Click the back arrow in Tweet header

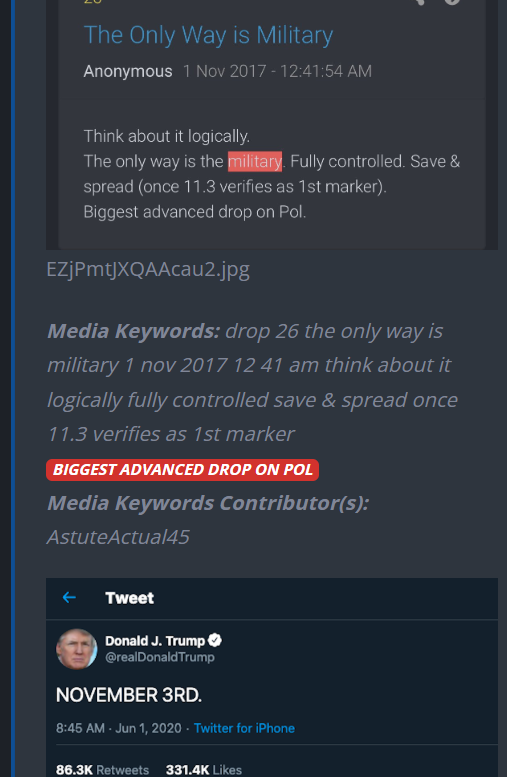[69, 598]
